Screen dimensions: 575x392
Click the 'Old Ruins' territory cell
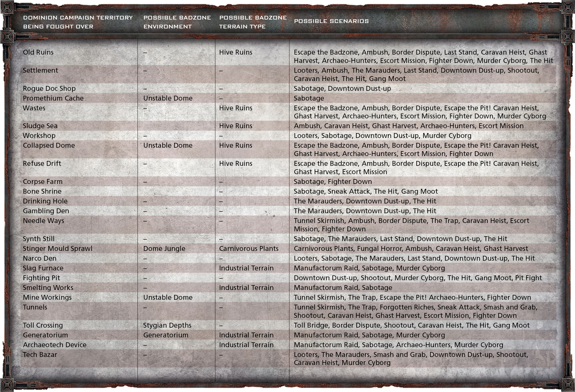point(38,52)
